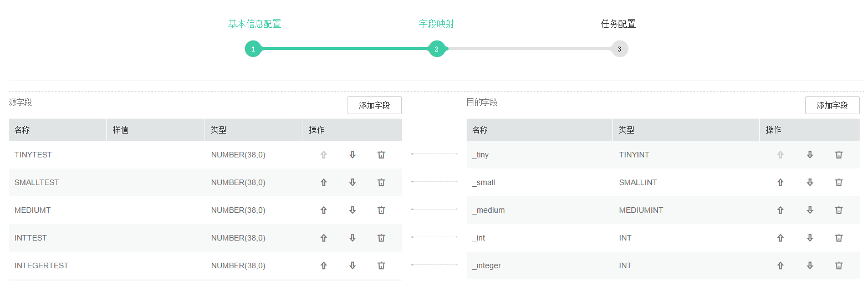
Task: Delete the SMALLTEST source field
Action: point(381,182)
